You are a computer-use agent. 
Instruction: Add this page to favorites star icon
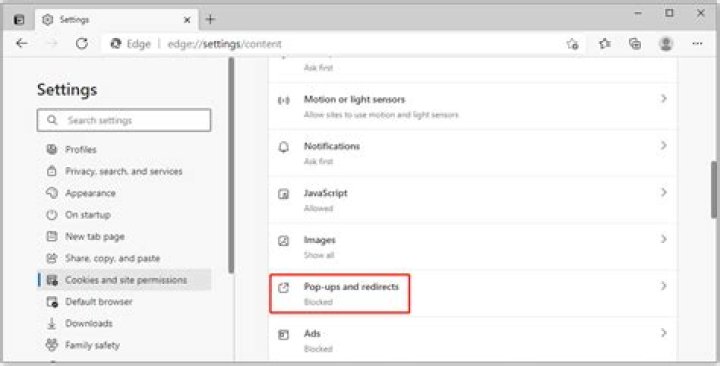(x=572, y=44)
